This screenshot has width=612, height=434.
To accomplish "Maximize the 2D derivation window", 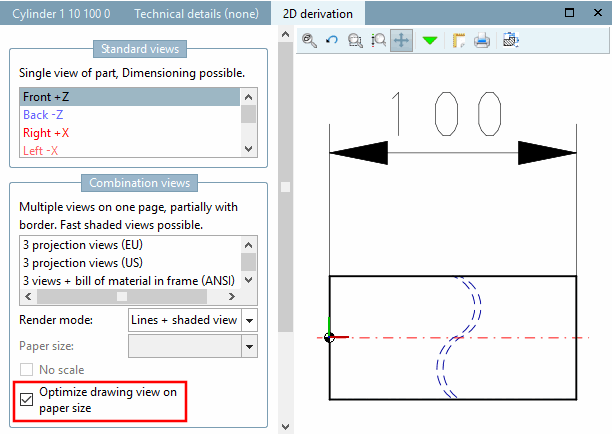I will pyautogui.click(x=569, y=13).
